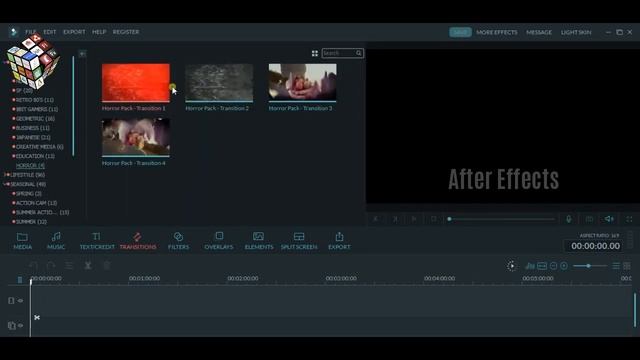Open the Text/Credit library tab
Viewport: 640px width, 360px height.
point(97,241)
